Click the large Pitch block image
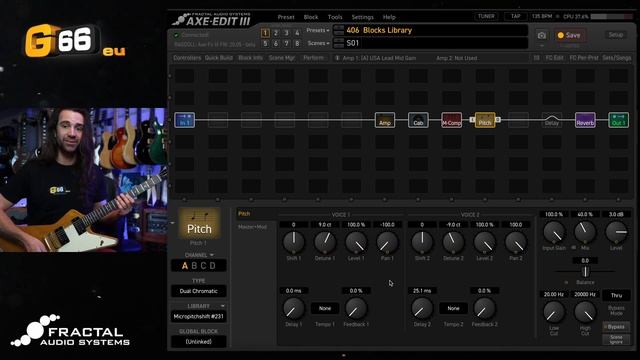640x360 pixels. tap(199, 223)
